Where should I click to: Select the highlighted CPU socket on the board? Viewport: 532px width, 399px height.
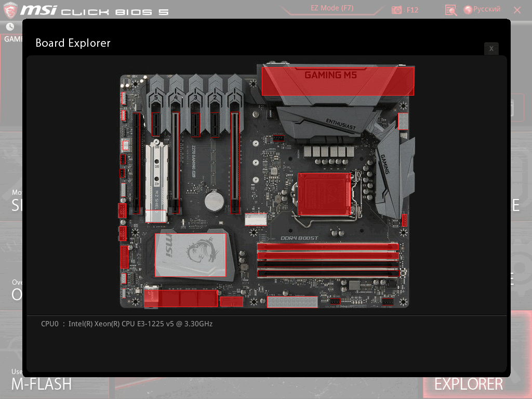(324, 194)
